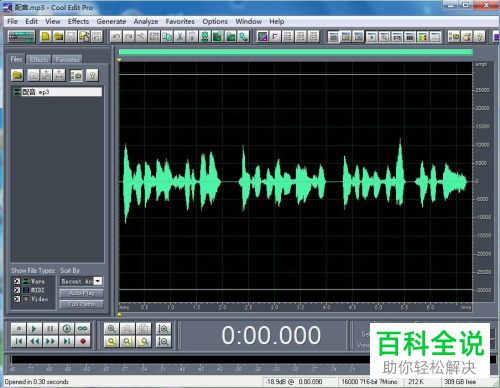Click the Redo arrow in the toolbar
The height and width of the screenshot is (388, 500).
pyautogui.click(x=129, y=36)
